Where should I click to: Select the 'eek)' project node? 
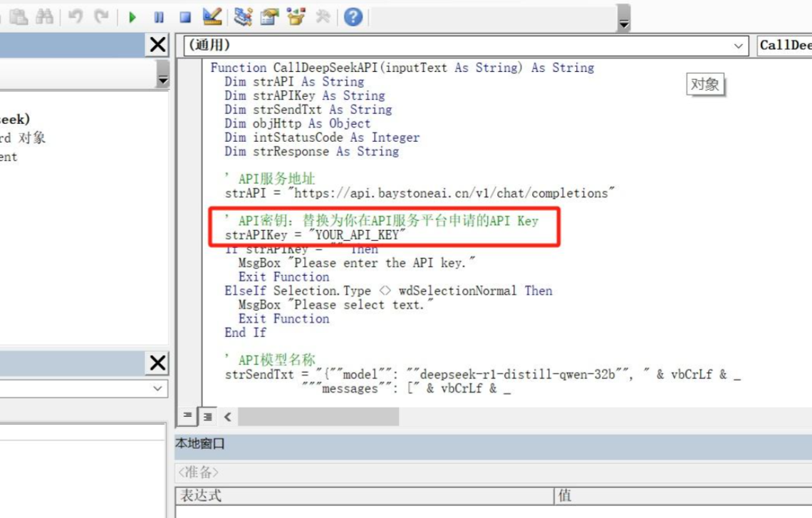pyautogui.click(x=14, y=119)
